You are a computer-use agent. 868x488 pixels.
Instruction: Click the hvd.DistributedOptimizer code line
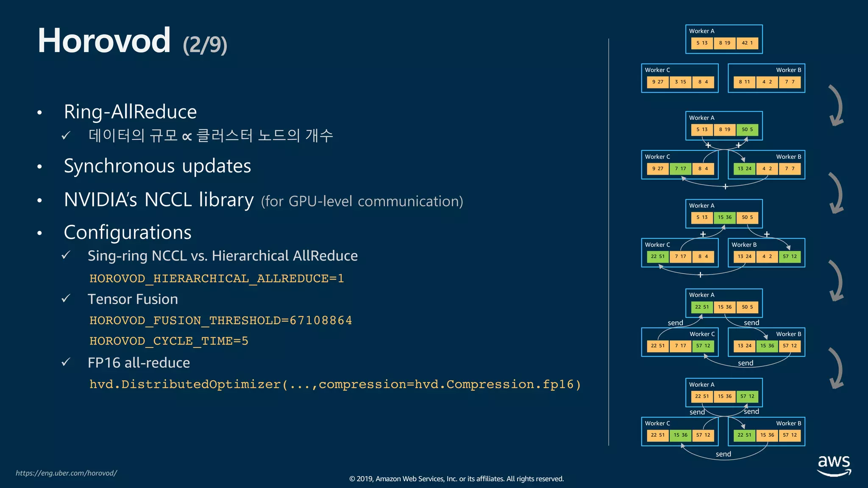tap(335, 384)
